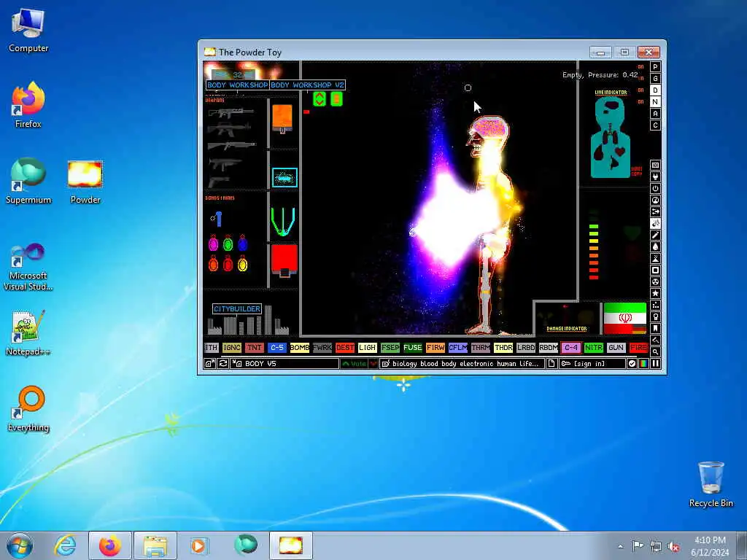Open the Game of Life dots category
Screen dimensions: 747x560
pyautogui.click(x=655, y=306)
